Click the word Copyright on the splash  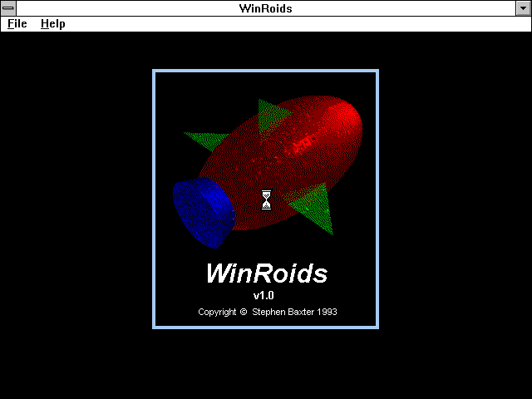tap(217, 313)
